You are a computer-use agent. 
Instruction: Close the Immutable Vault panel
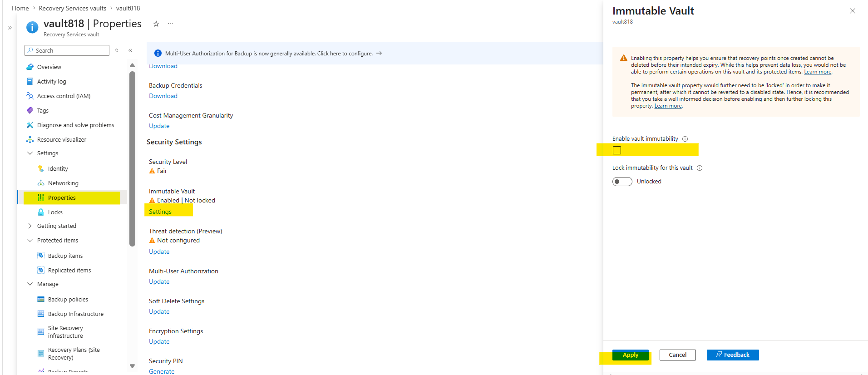(853, 11)
